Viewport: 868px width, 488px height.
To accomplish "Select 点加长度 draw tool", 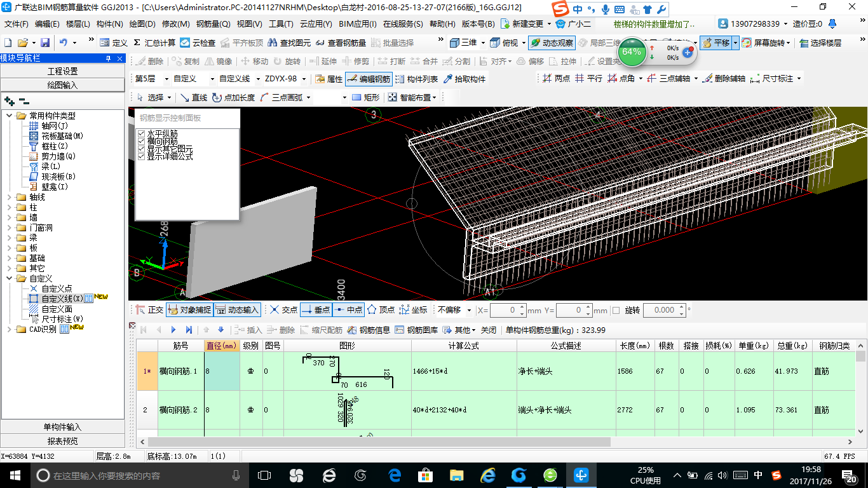I will click(x=233, y=97).
